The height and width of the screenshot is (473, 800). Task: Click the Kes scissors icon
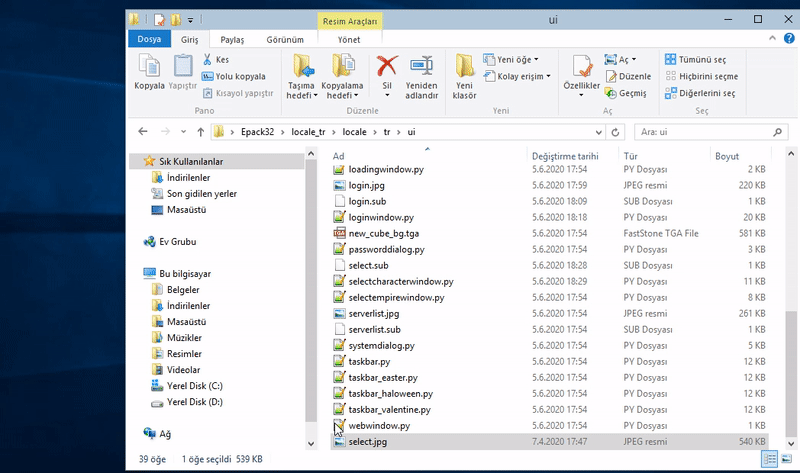click(x=208, y=60)
